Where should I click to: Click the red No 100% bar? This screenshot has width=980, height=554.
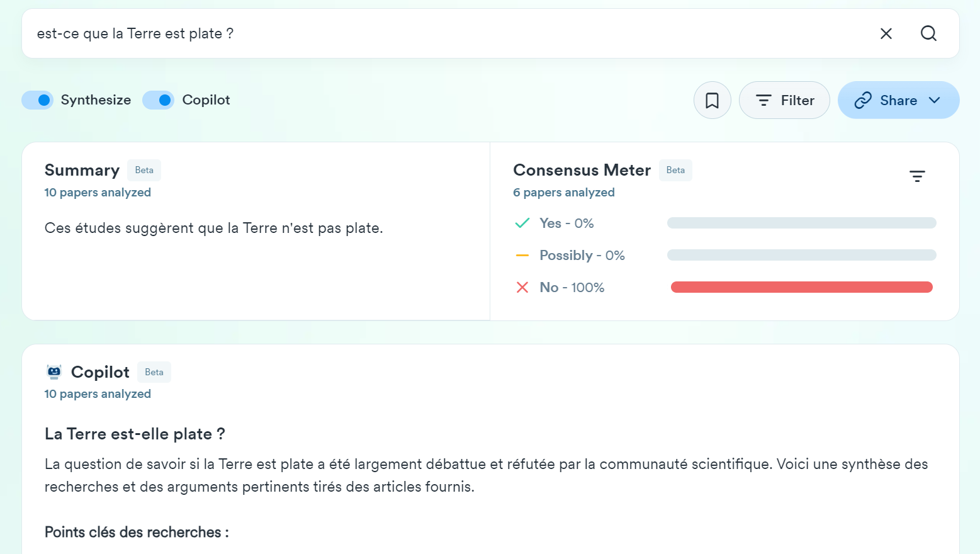801,288
